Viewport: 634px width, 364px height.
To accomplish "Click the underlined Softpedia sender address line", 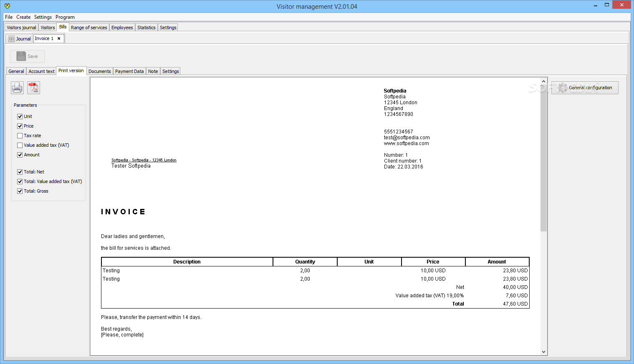I will 144,160.
